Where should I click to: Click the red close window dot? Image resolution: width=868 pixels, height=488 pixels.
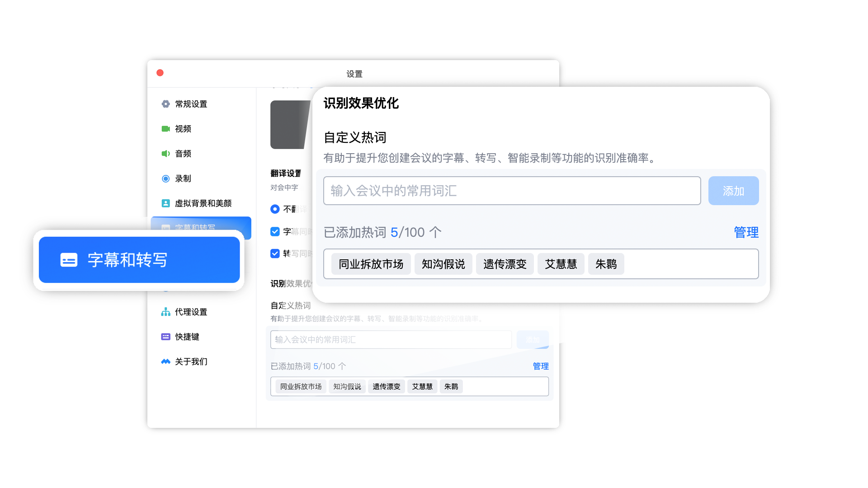[160, 73]
